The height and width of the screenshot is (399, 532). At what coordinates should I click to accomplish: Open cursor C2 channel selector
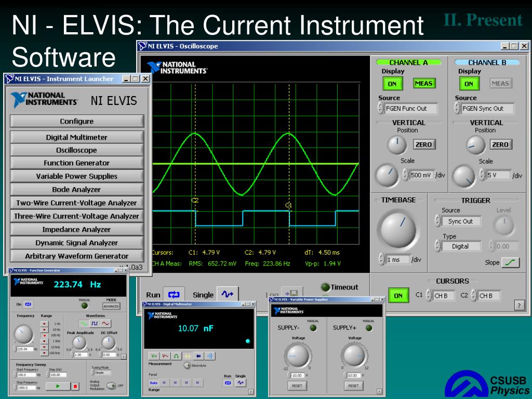click(486, 296)
